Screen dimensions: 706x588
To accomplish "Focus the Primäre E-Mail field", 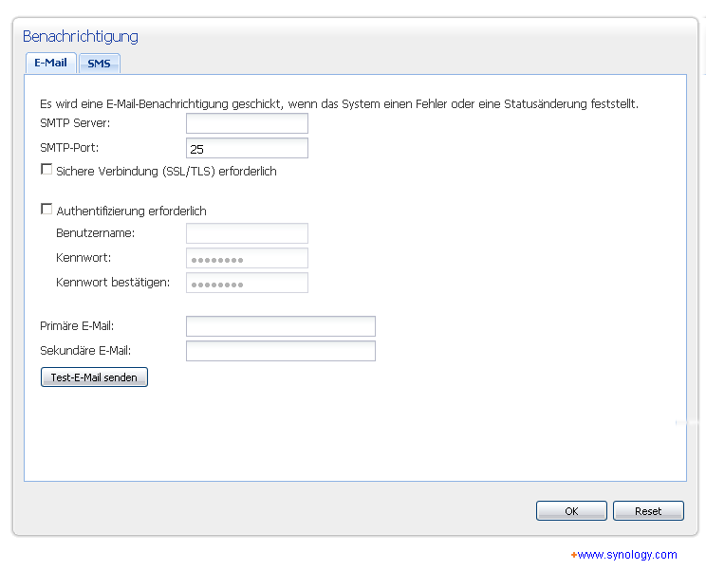I will (281, 326).
